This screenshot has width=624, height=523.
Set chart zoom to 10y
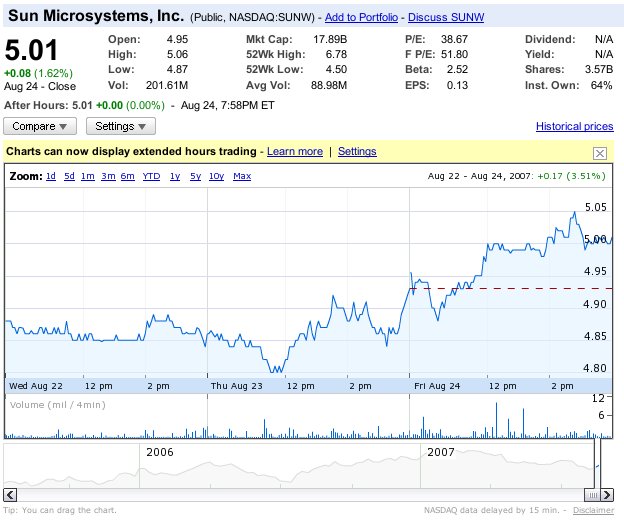tap(216, 176)
